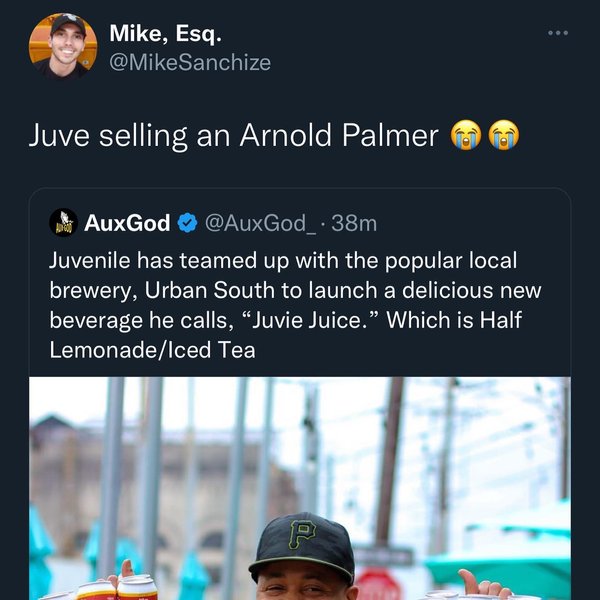Image resolution: width=600 pixels, height=600 pixels.
Task: Visit the @MikeSanchize handle
Action: (x=189, y=62)
